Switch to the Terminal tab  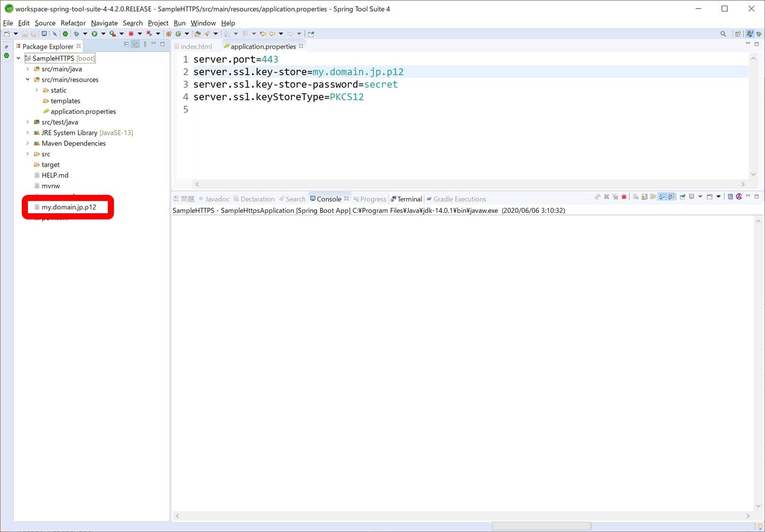click(406, 199)
